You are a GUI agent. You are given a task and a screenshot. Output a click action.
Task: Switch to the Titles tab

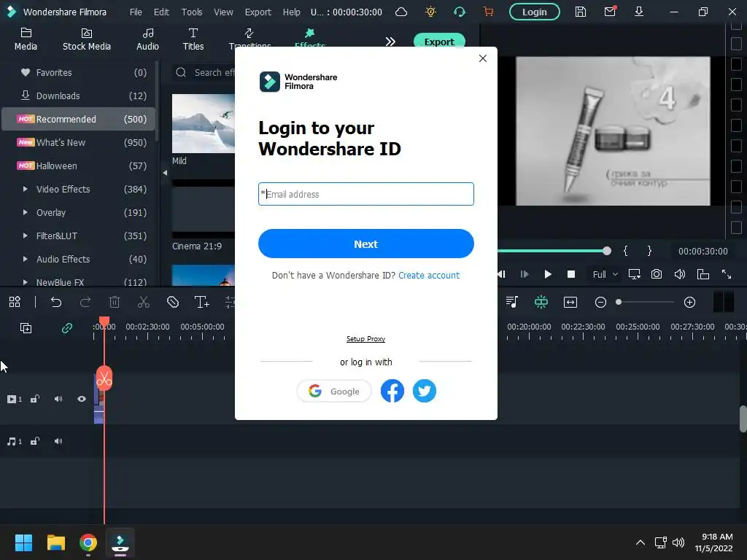193,39
